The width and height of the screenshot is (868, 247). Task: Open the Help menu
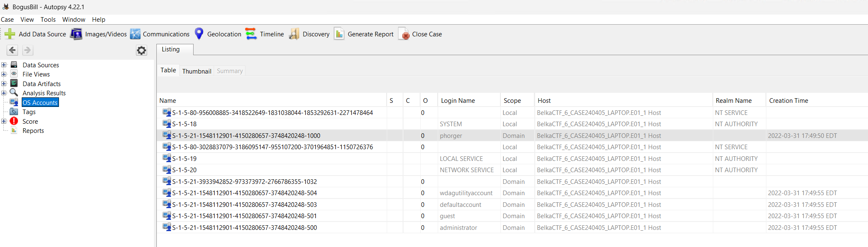tap(99, 20)
